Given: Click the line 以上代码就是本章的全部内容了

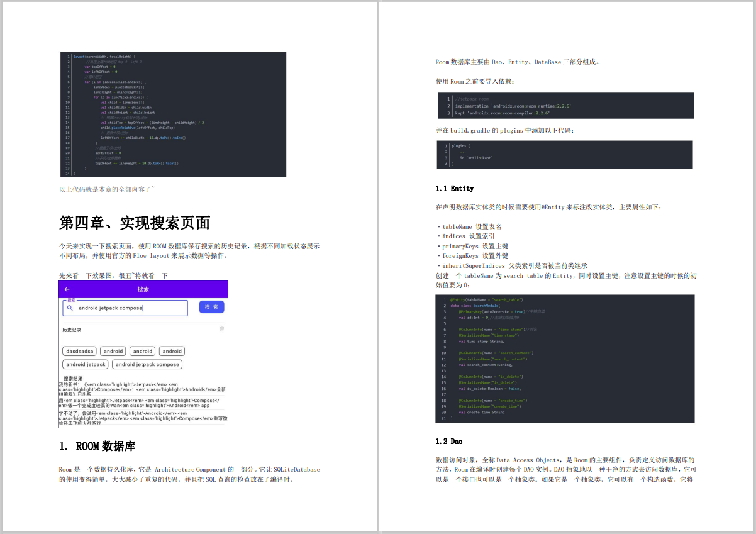Looking at the screenshot, I should 106,189.
